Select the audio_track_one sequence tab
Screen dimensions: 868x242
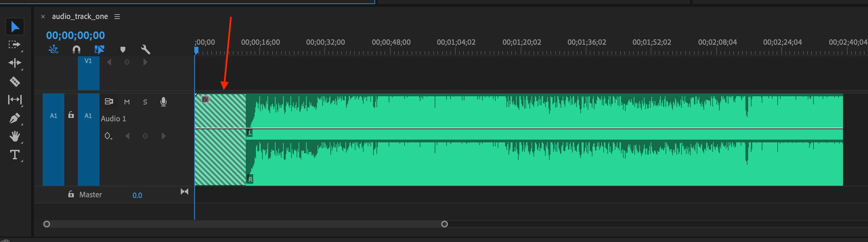click(80, 16)
